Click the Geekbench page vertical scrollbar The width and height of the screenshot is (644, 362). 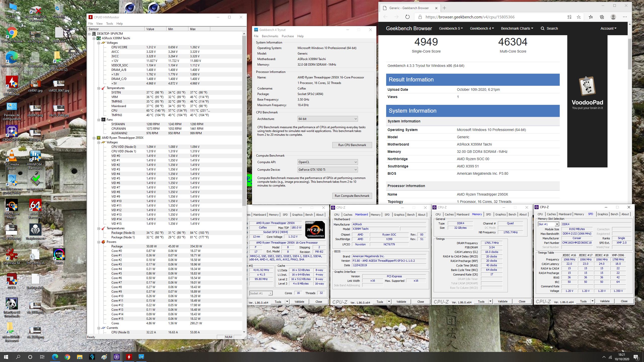point(630,54)
